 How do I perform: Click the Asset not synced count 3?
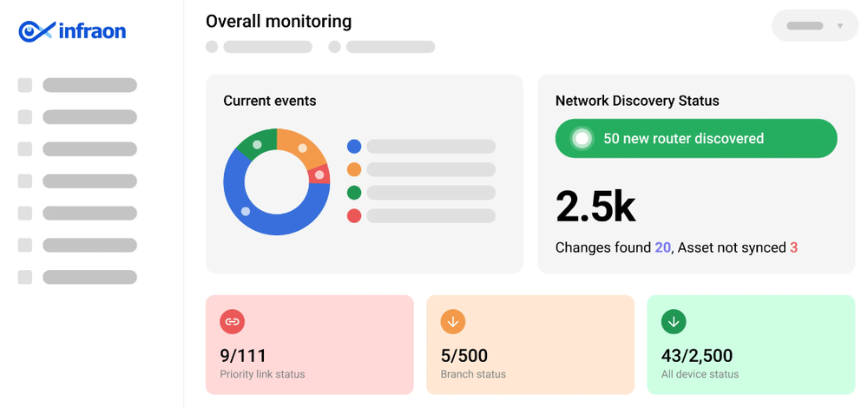coord(794,247)
